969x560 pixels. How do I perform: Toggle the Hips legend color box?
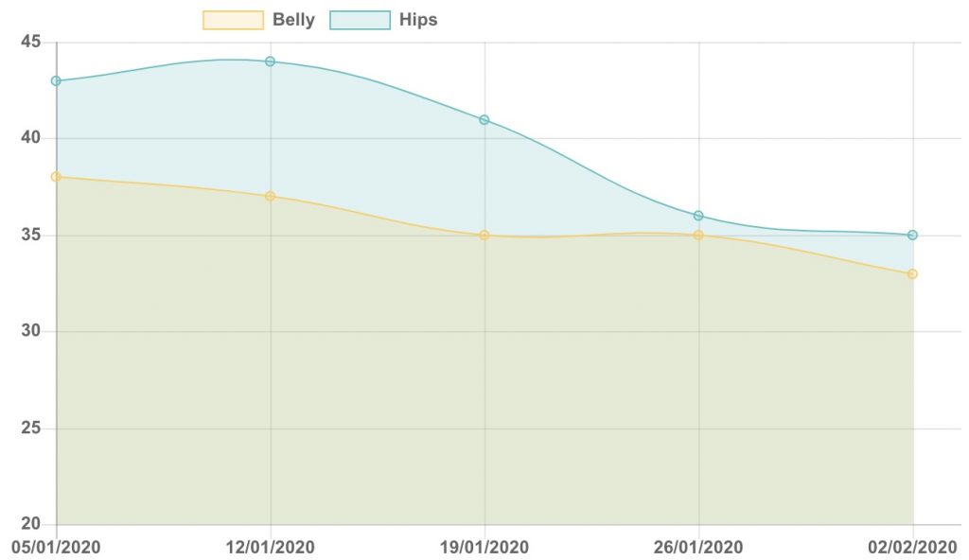[361, 20]
